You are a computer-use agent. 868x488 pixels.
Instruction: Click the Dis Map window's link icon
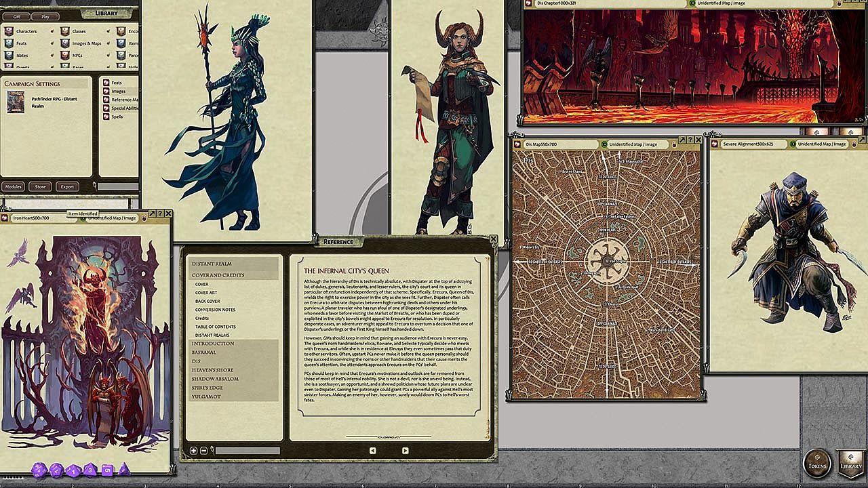[x=519, y=144]
